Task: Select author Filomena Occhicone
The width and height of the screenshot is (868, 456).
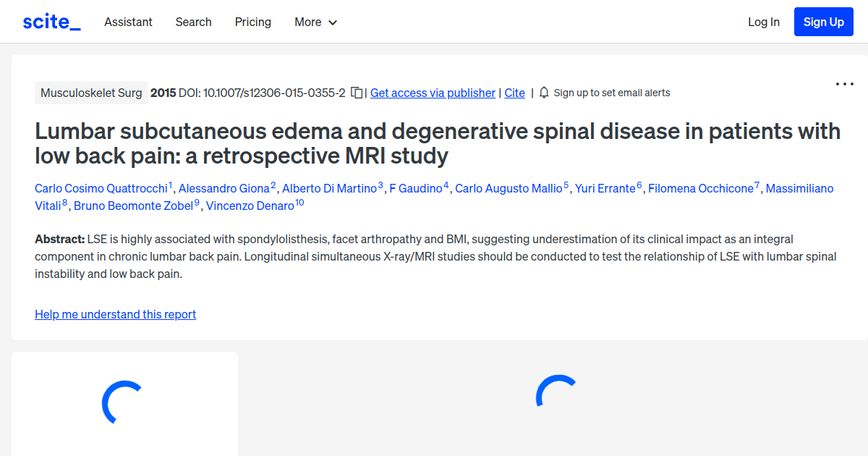Action: 700,188
